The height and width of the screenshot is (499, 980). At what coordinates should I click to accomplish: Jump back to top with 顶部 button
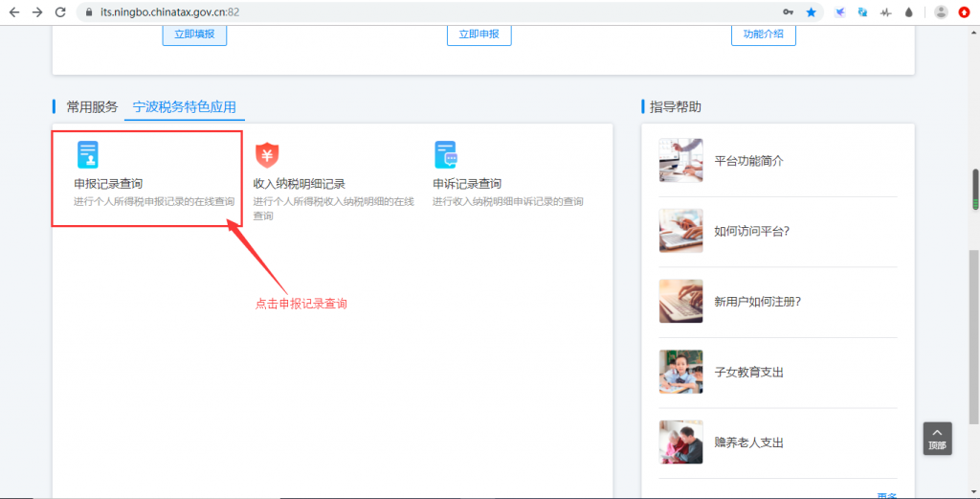coord(938,439)
